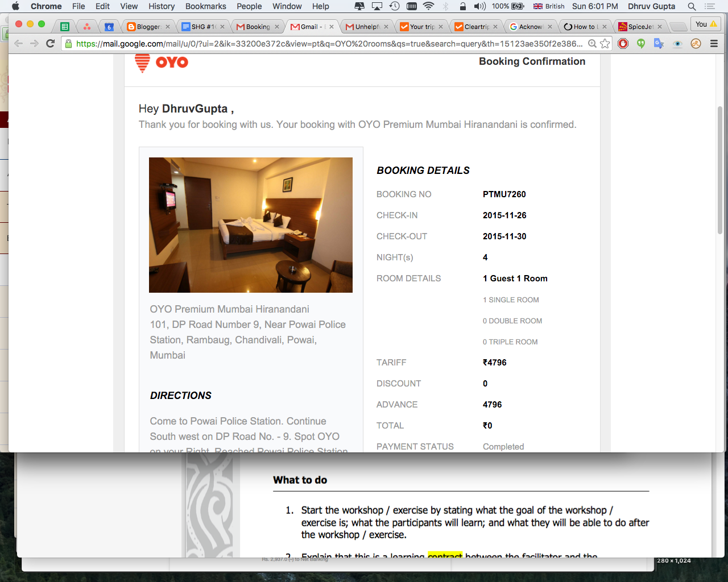The width and height of the screenshot is (728, 582).
Task: Click the zoom magnifier icon in the address bar
Action: pos(592,44)
